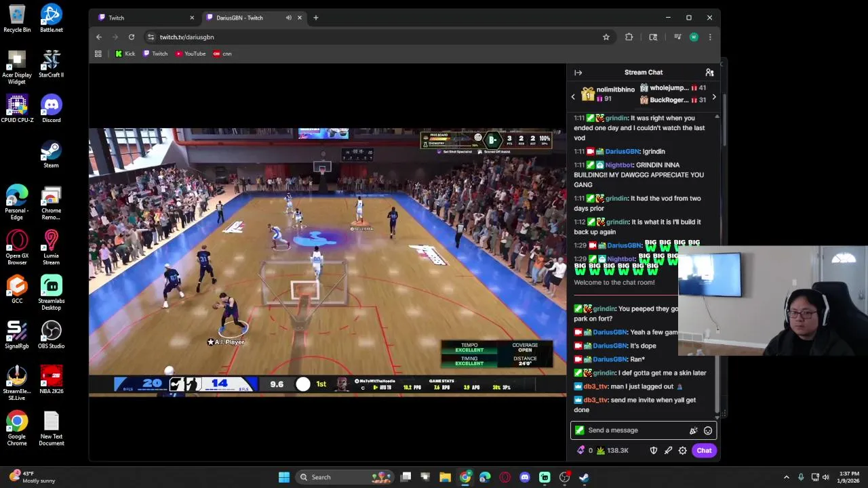
Task: Open Opera GX from taskbar
Action: (505, 477)
